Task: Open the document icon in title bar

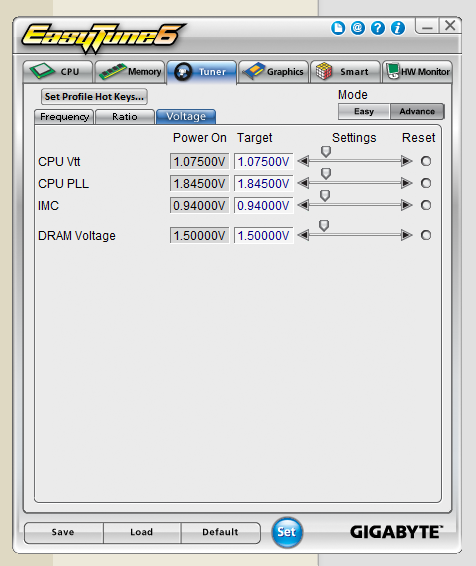Action: pos(338,28)
